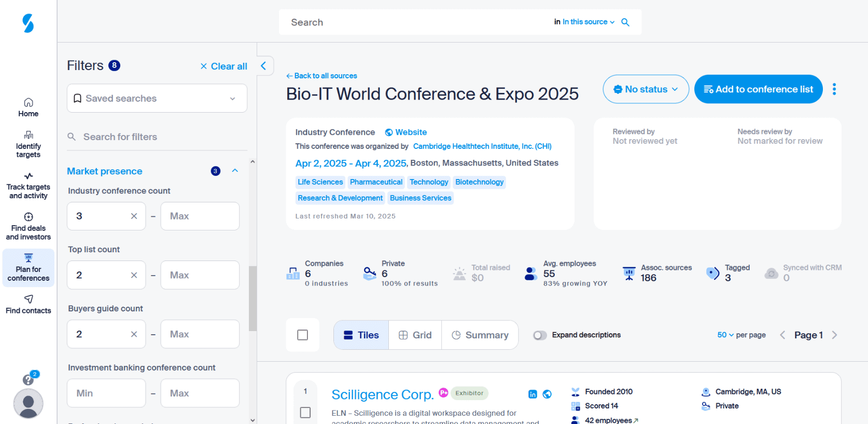Click the Avg. employees icon

click(531, 273)
